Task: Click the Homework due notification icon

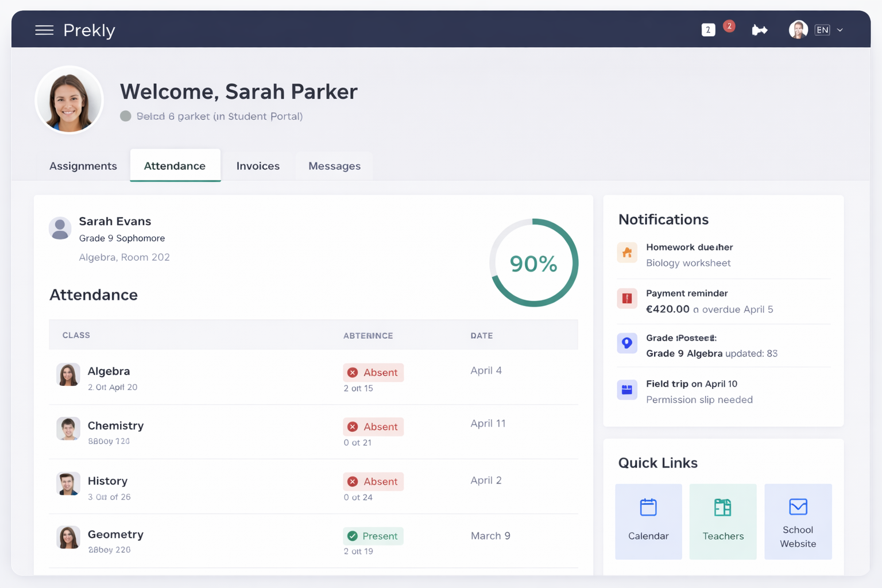Action: [x=627, y=253]
